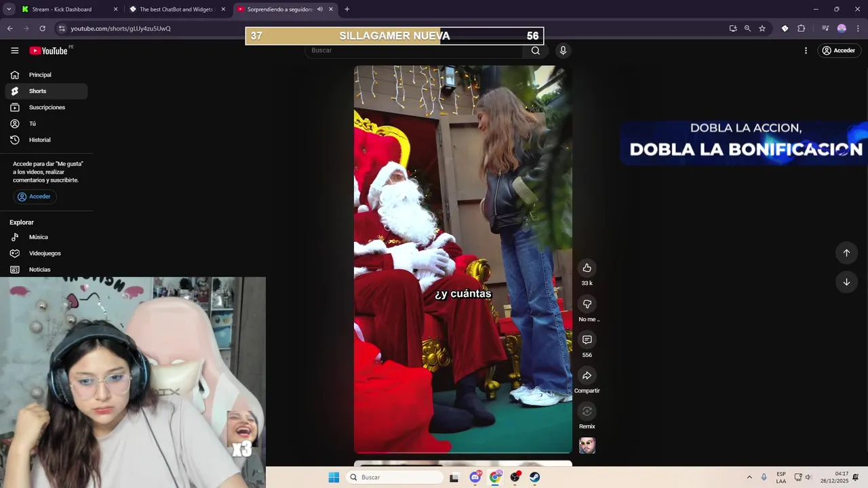868x488 pixels.
Task: Bookmark this page with the star
Action: coord(762,28)
